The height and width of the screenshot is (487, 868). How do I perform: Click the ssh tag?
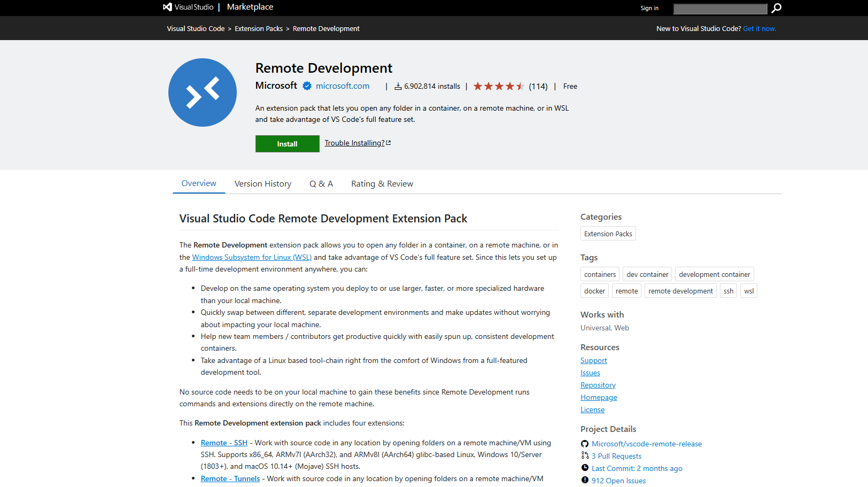point(728,291)
